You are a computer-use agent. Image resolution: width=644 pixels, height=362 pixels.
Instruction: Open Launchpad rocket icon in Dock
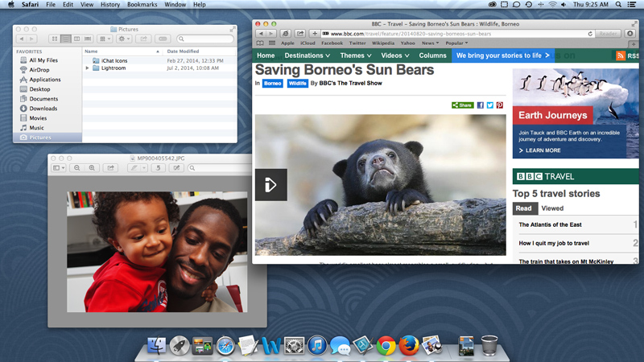pyautogui.click(x=180, y=346)
